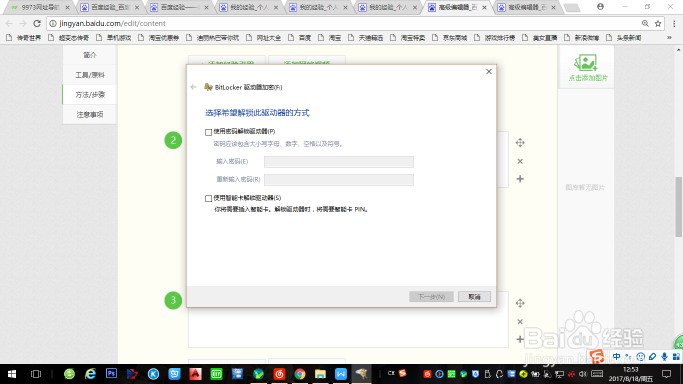Click the move handle for step 2
Viewport: 683px width, 384px height.
pyautogui.click(x=520, y=143)
